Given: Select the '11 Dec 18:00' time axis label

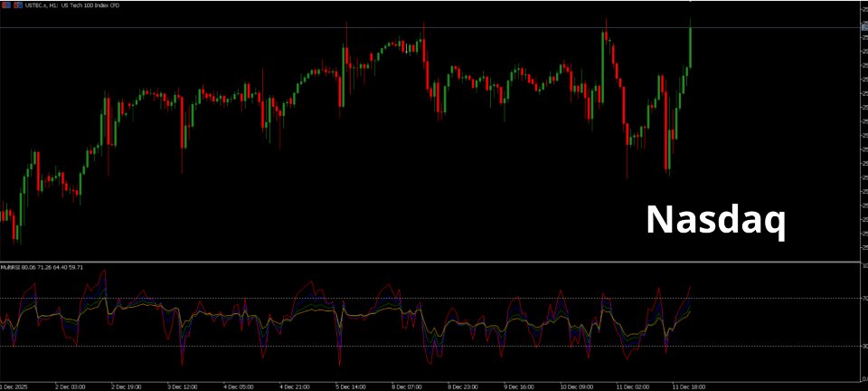Looking at the screenshot, I should pos(687,386).
